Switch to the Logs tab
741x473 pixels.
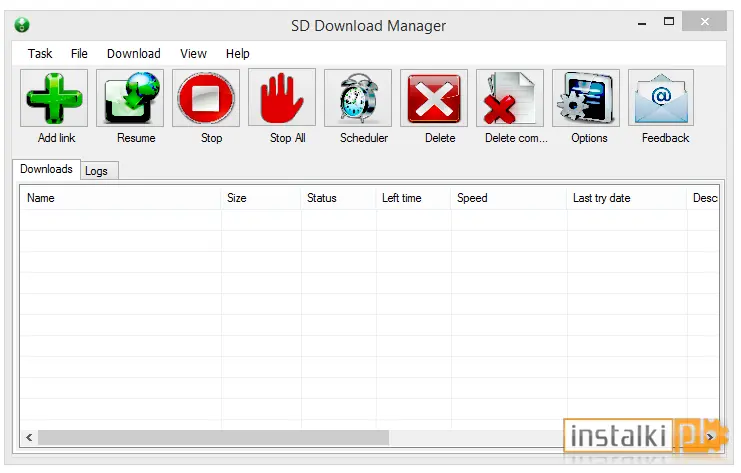99,171
